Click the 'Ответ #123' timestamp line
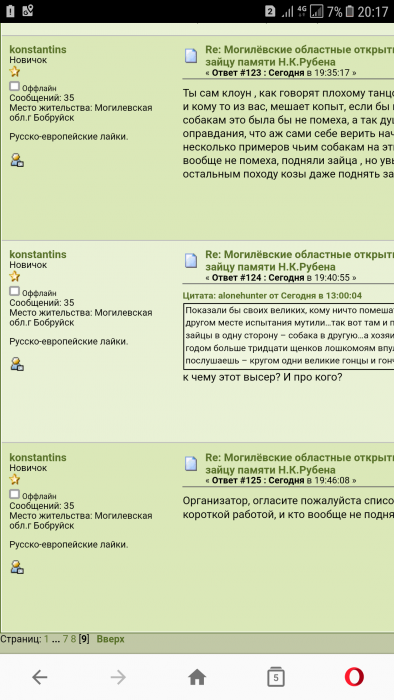394x700 pixels. point(281,72)
